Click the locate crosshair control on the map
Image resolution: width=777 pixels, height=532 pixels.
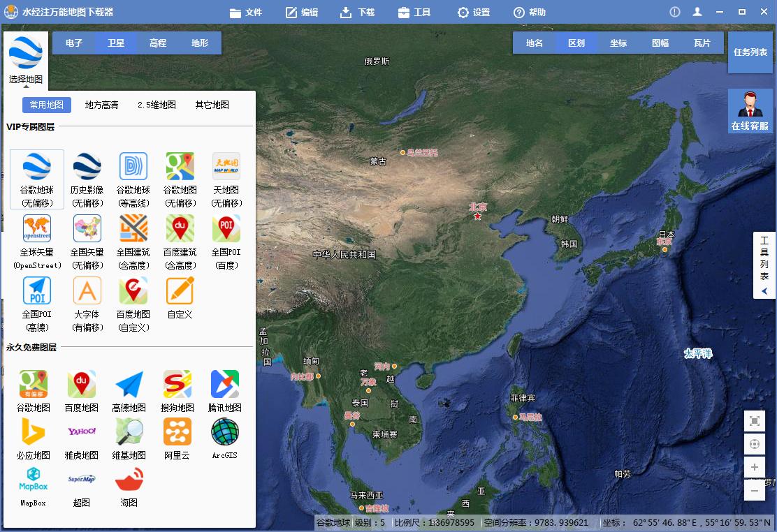coord(755,444)
